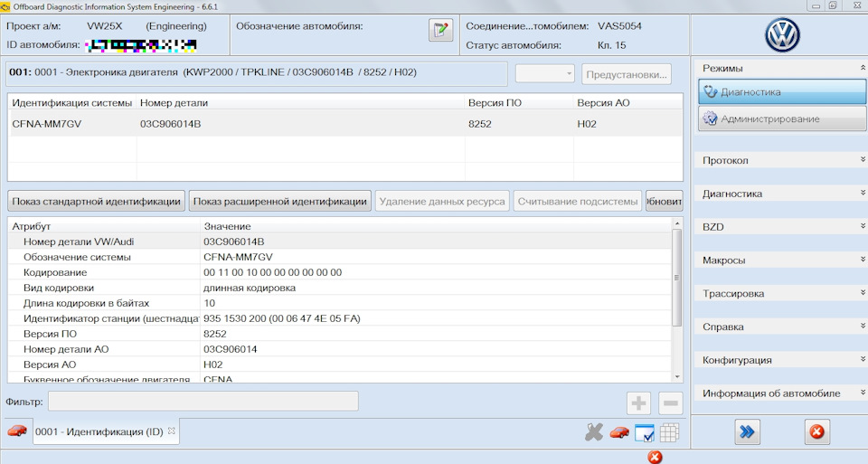This screenshot has width=868, height=464.
Task: Click the Версия ПО column header
Action: [x=519, y=103]
